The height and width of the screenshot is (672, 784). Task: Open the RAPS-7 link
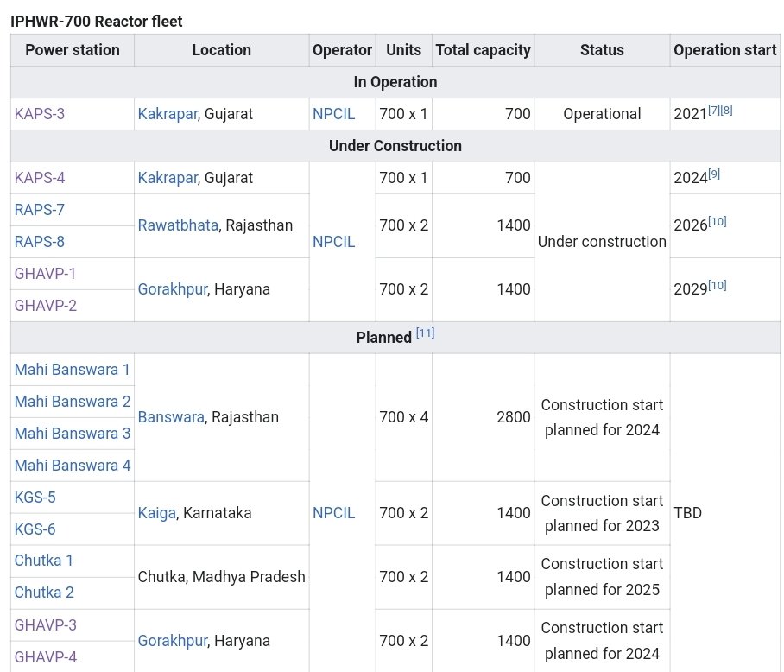pos(40,210)
